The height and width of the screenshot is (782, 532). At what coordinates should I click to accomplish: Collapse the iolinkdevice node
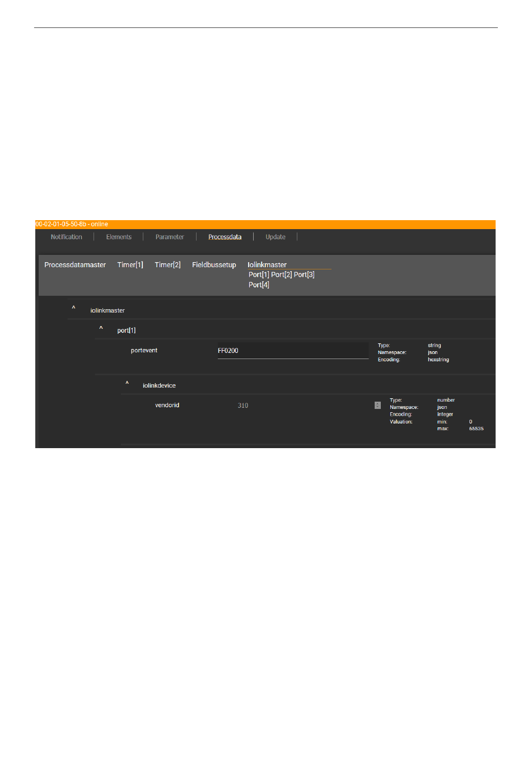[x=127, y=384]
